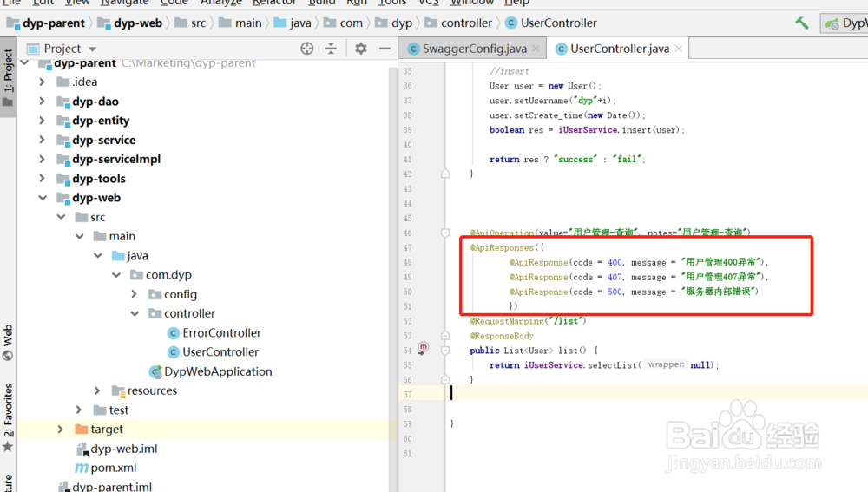The width and height of the screenshot is (868, 492).
Task: Click the locate/scroll-from-source target icon
Action: 306,49
